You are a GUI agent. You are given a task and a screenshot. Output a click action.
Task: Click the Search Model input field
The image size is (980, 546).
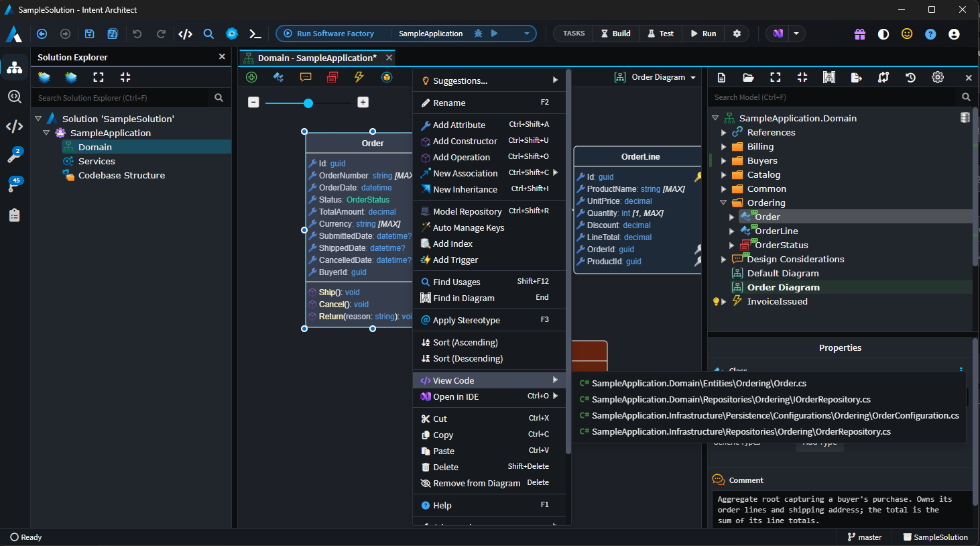832,97
